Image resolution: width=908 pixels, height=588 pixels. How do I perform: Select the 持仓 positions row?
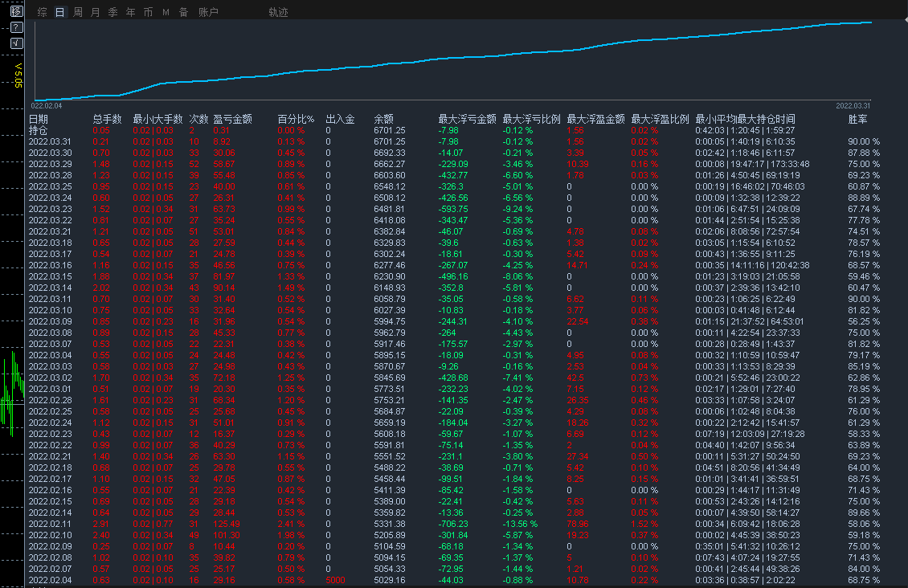click(x=38, y=130)
